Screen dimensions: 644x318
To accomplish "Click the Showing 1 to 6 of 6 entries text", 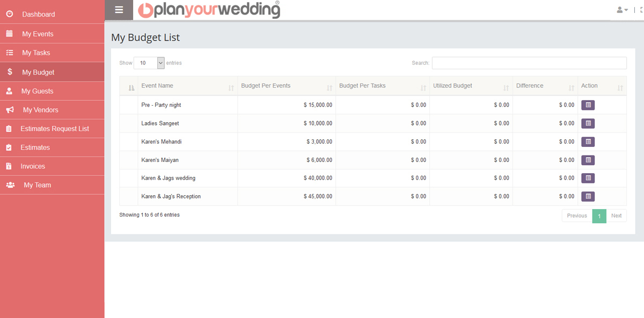I will 149,215.
